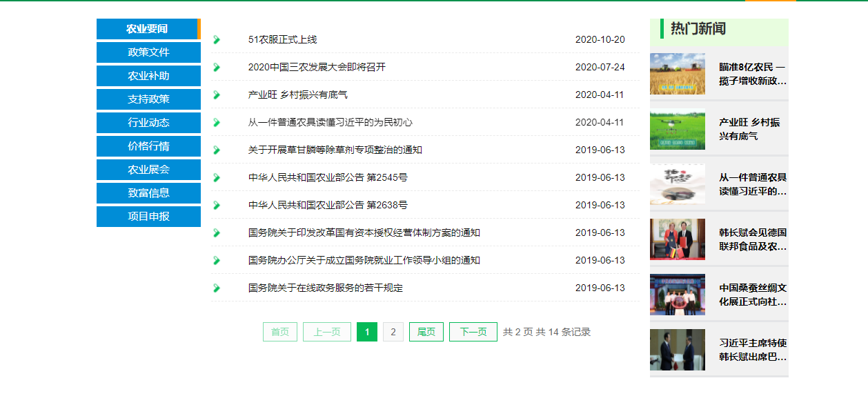
Task: Open the drone over field thumbnail
Action: point(677,129)
